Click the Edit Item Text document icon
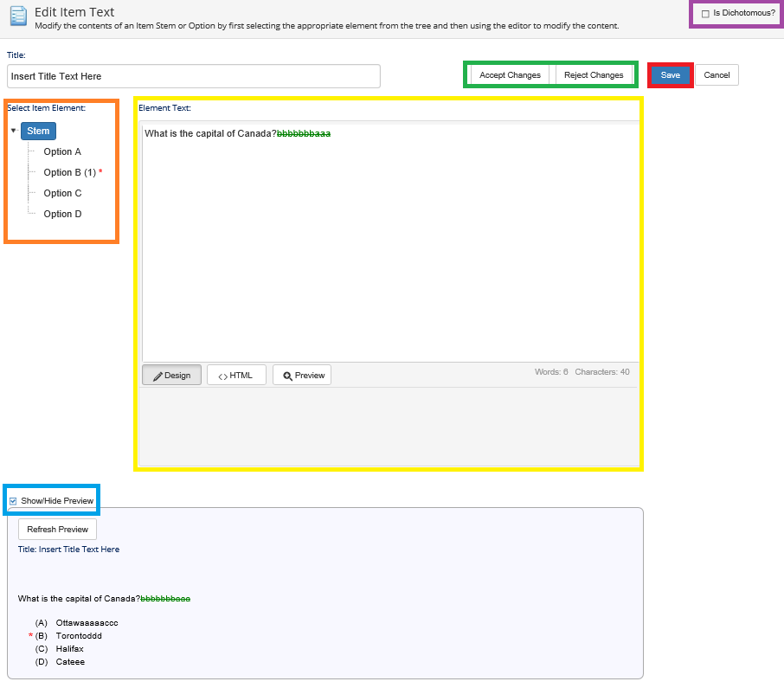Image resolution: width=784 pixels, height=688 pixels. coord(17,17)
